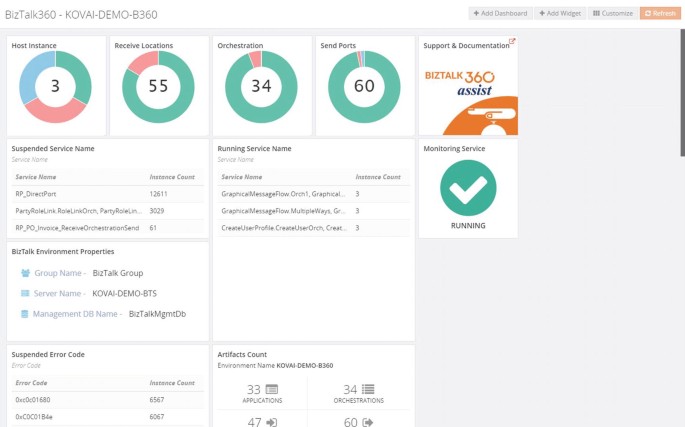Select CreateUserProfile.CreateUserOrch running service row
The image size is (685, 427).
point(314,228)
